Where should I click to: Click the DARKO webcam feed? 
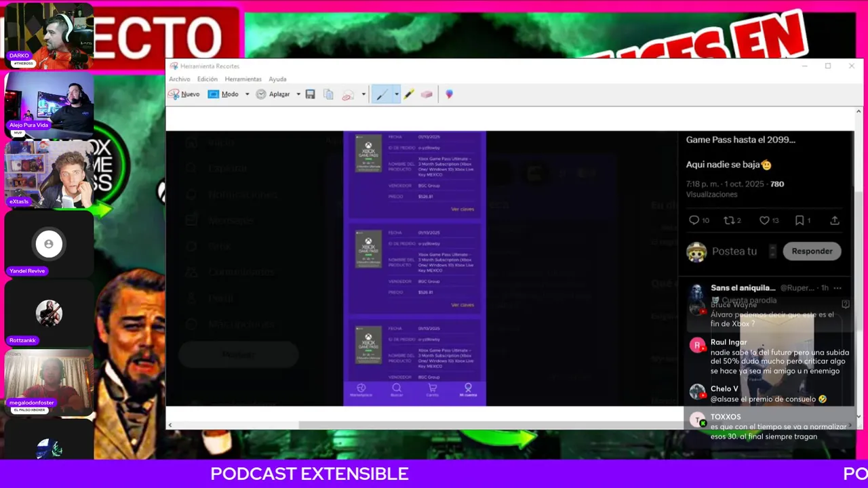[49, 35]
